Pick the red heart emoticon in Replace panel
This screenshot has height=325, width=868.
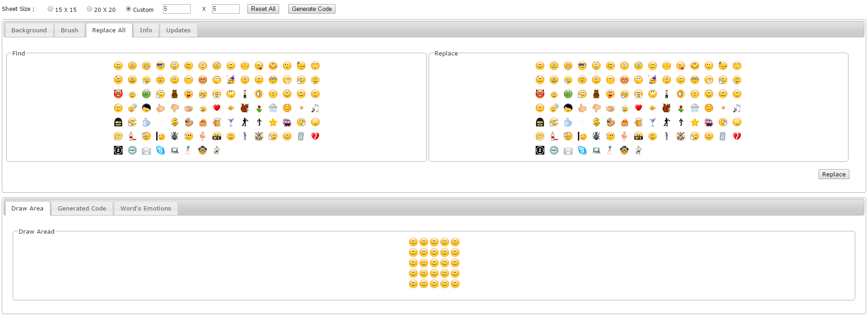click(x=638, y=108)
